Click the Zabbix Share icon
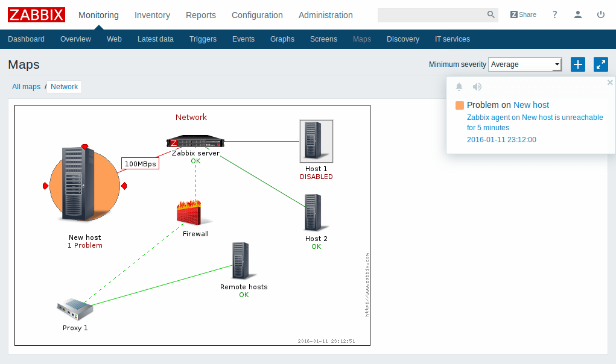616x364 pixels. click(x=522, y=14)
